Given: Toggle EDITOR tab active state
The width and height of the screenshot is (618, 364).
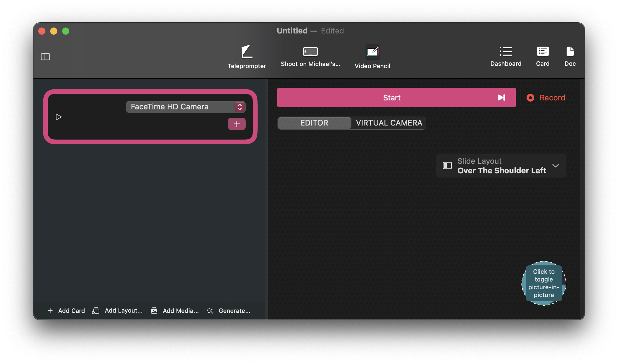Looking at the screenshot, I should 313,123.
